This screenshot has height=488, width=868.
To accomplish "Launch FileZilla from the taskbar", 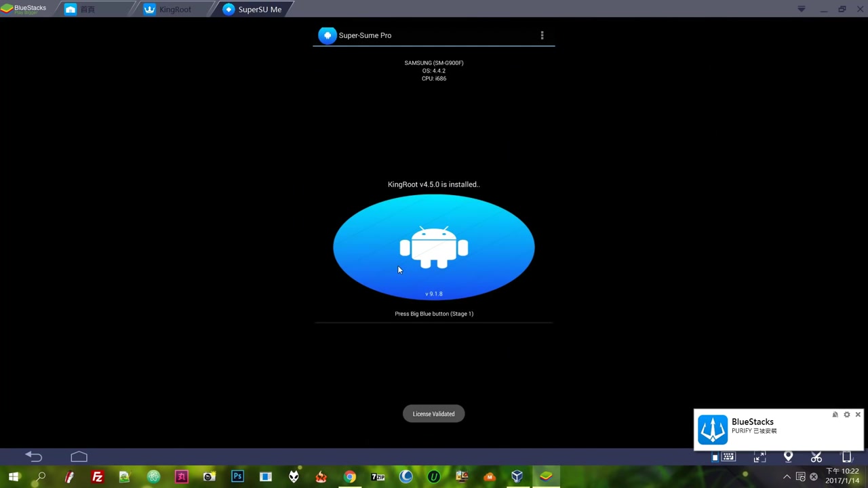I will [97, 477].
